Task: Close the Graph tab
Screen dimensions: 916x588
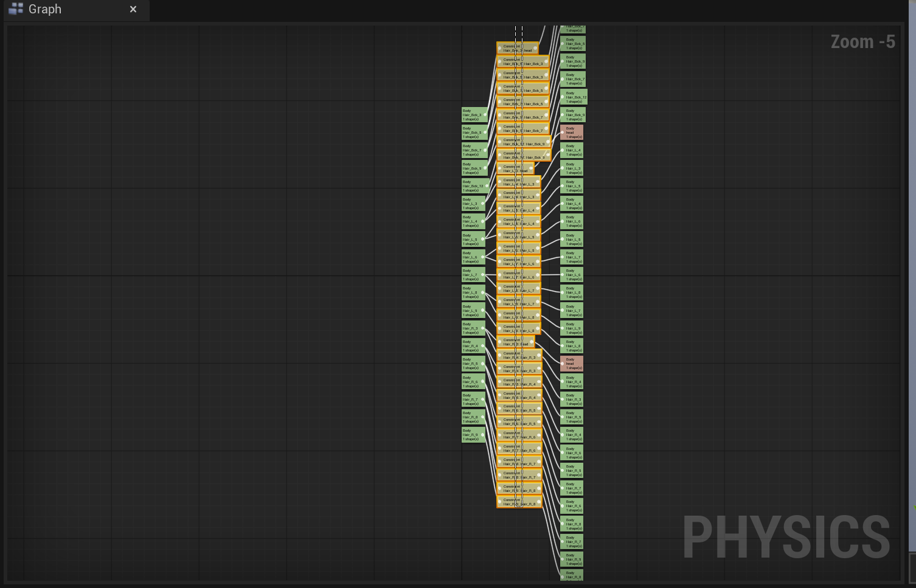Action: (133, 9)
